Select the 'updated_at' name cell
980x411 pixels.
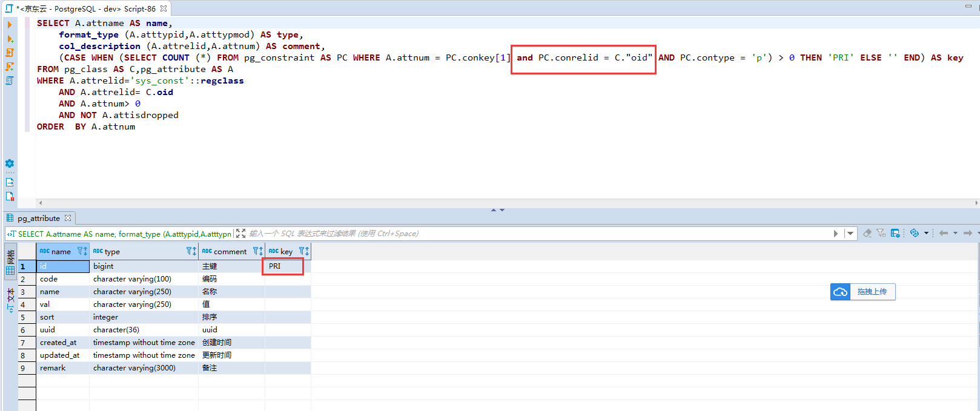63,355
